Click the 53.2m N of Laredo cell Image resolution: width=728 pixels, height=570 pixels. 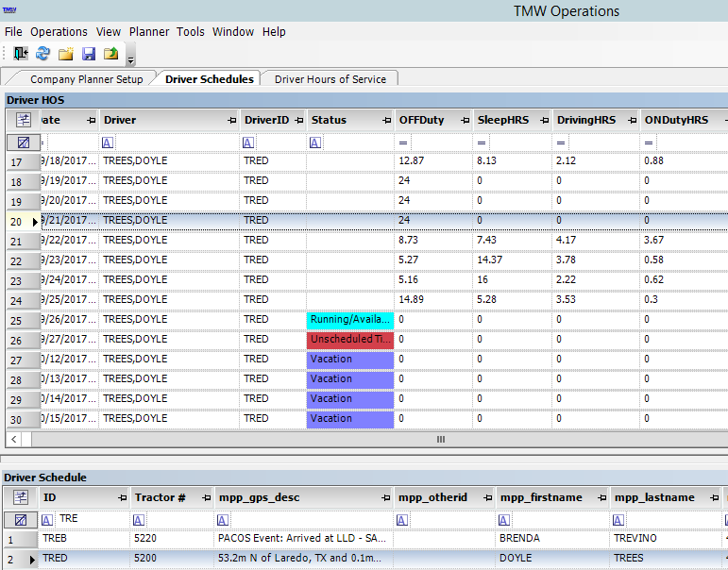click(303, 558)
